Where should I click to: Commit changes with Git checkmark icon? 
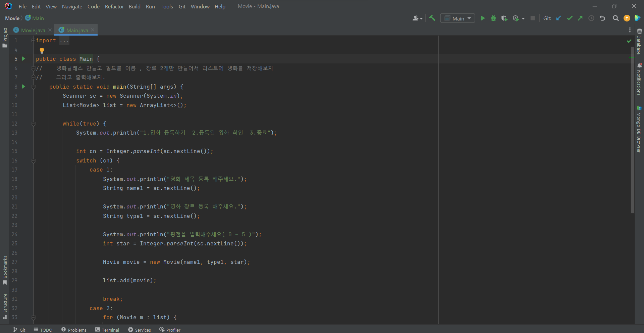(x=570, y=18)
